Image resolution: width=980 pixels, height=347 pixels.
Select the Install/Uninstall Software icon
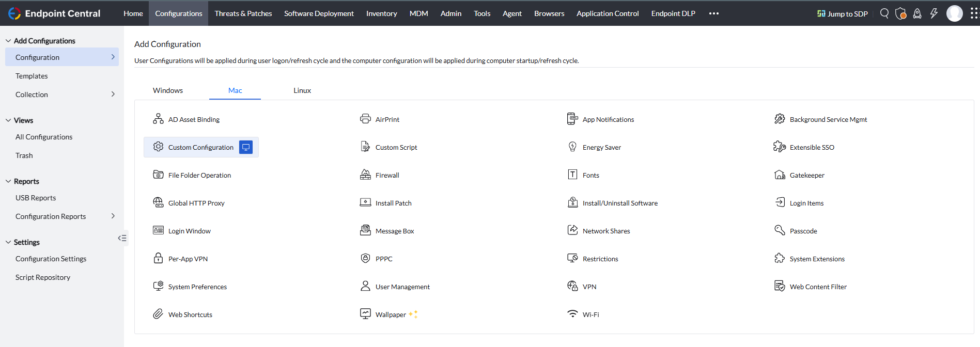pos(572,202)
